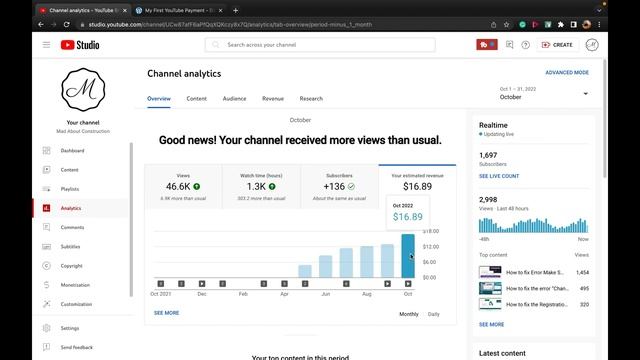This screenshot has height=360, width=640.
Task: Open thumbnail of How to fix the error "Chan...
Action: tap(490, 288)
